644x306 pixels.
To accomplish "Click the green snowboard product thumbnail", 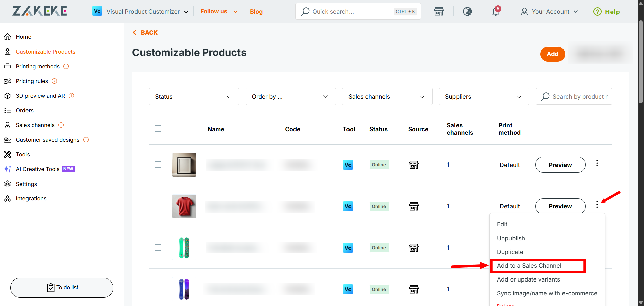I will [184, 248].
